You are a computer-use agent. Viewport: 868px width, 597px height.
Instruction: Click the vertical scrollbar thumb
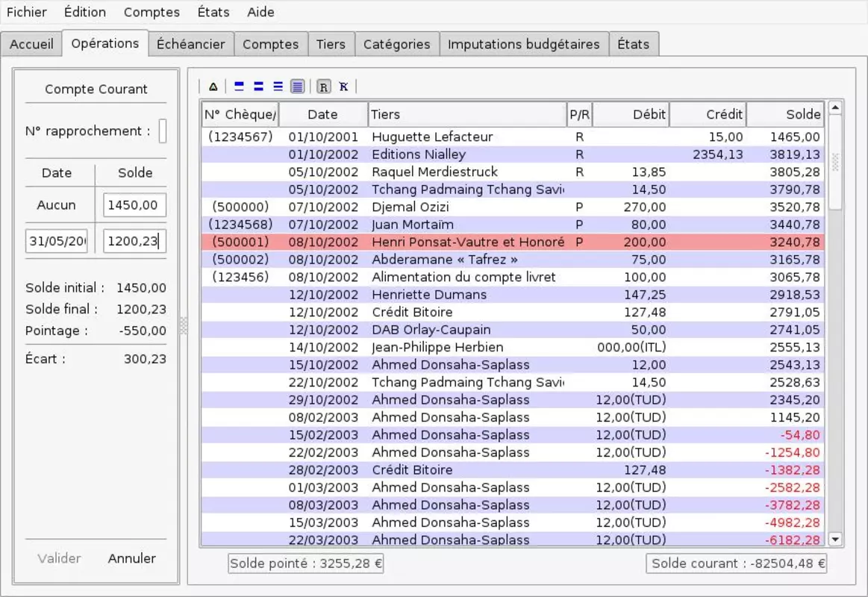[835, 162]
